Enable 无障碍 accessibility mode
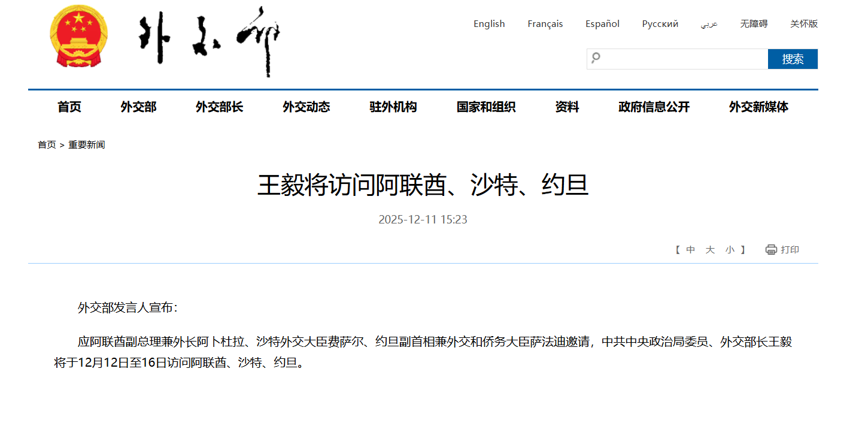The image size is (868, 426). [754, 24]
